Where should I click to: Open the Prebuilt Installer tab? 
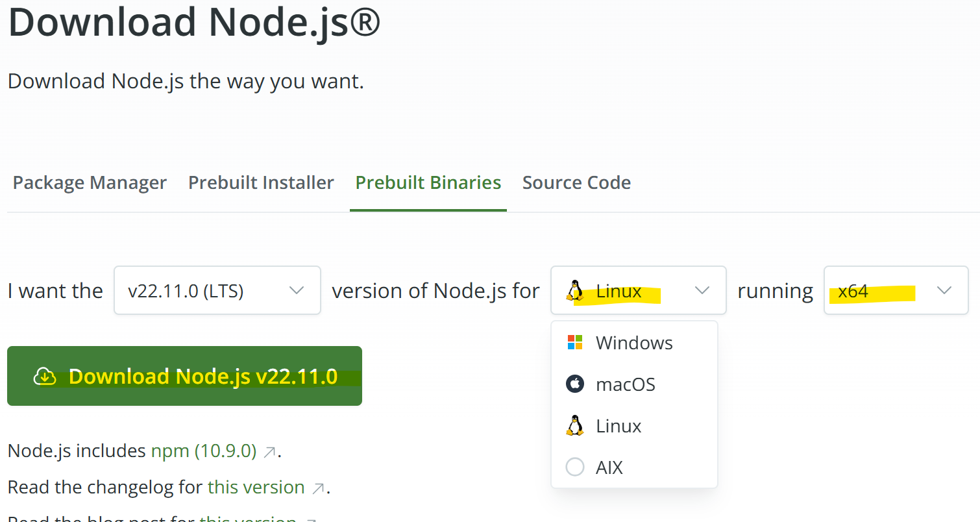261,183
